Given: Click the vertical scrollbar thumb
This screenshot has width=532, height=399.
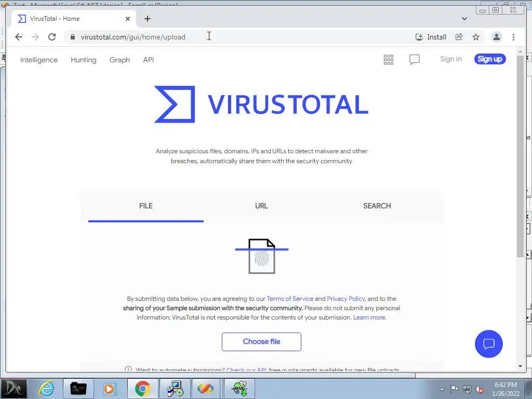Looking at the screenshot, I should coord(520,156).
